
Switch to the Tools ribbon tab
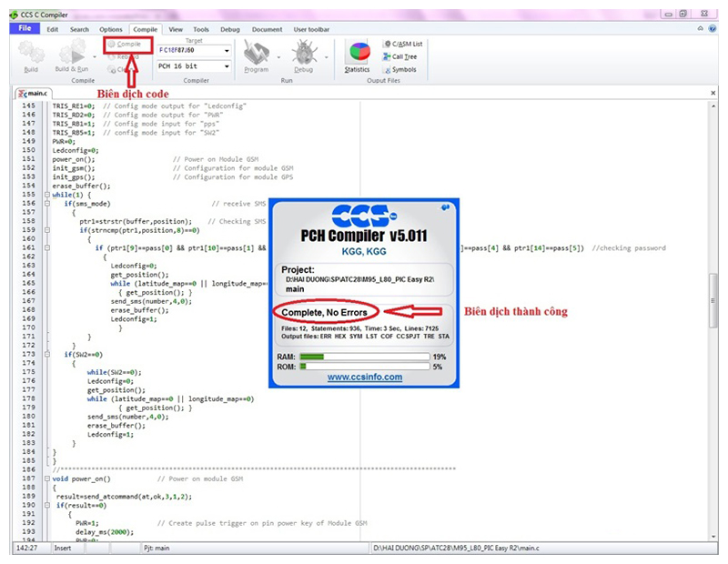point(201,29)
